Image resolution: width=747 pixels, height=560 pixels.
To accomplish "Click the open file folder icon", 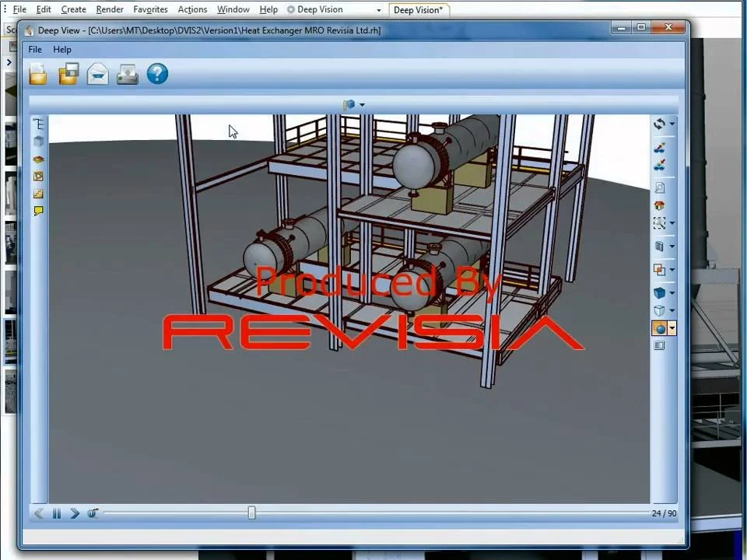I will click(x=38, y=75).
